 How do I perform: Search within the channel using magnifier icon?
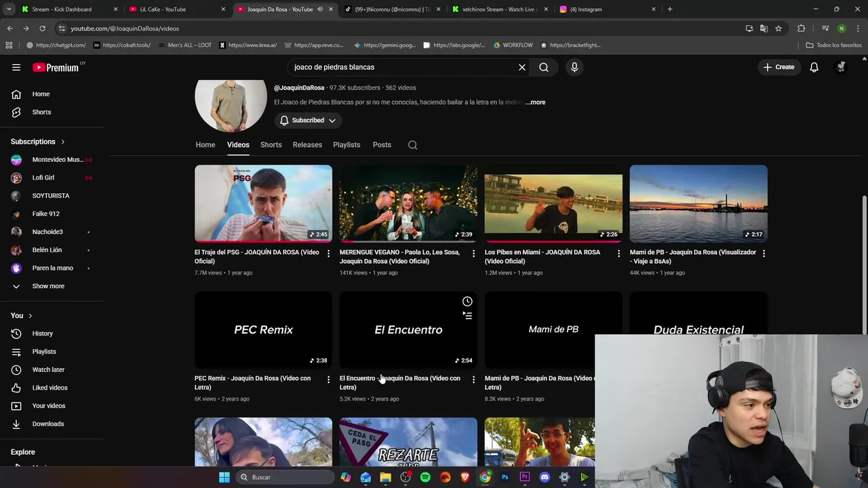(x=412, y=145)
